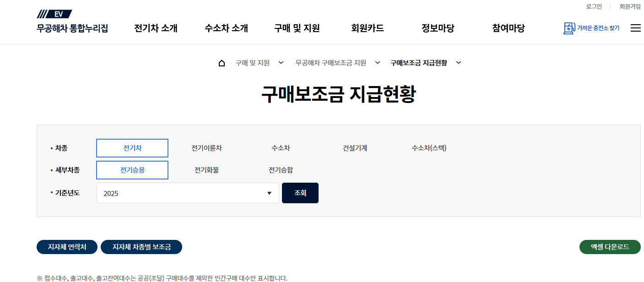The height and width of the screenshot is (282, 644).
Task: Open the 회원카드 menu
Action: 367,28
